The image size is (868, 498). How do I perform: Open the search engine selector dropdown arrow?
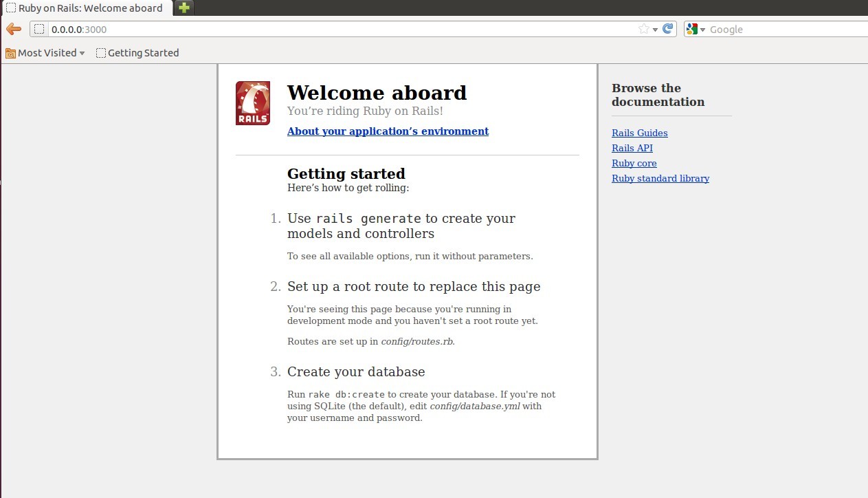(703, 30)
